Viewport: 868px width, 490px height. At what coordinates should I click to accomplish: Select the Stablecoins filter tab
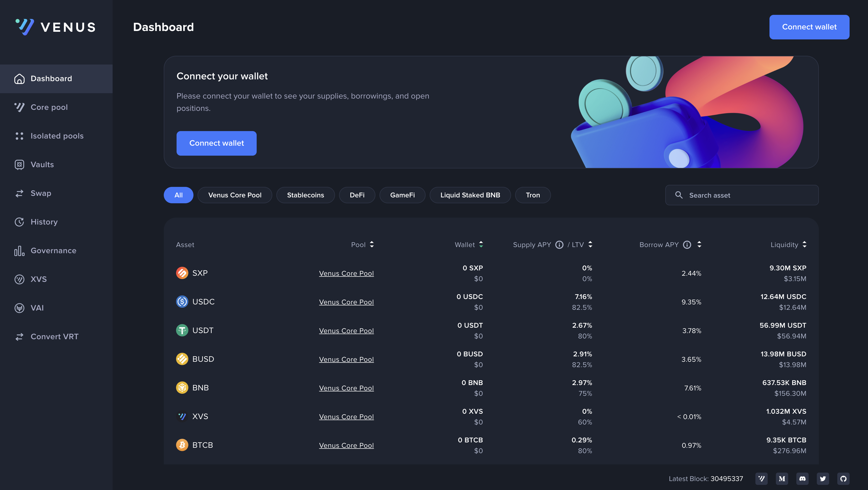305,195
